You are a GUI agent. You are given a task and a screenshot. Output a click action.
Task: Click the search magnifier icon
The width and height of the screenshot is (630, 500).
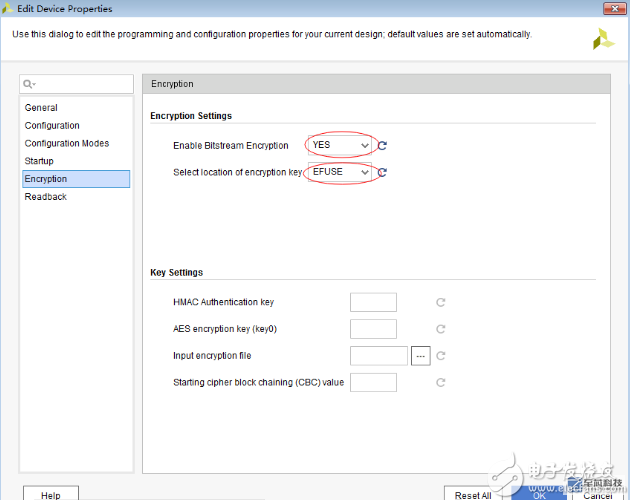31,85
